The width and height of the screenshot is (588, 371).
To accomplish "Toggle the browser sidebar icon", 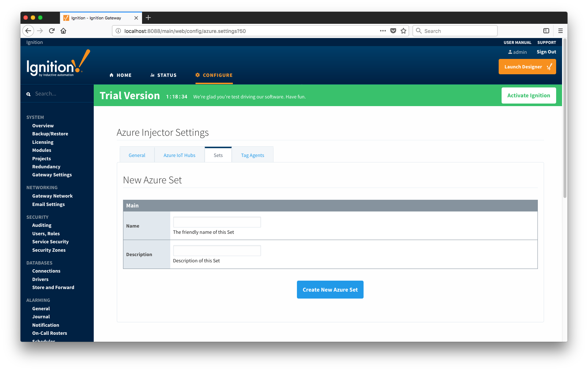I will pyautogui.click(x=546, y=31).
